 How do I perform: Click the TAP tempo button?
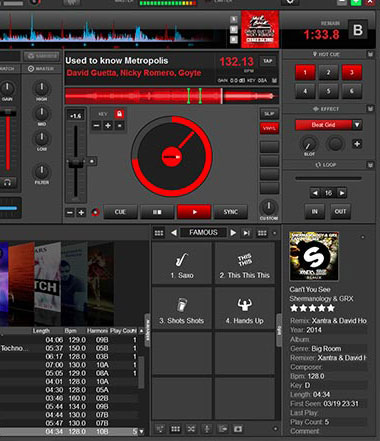tap(268, 61)
